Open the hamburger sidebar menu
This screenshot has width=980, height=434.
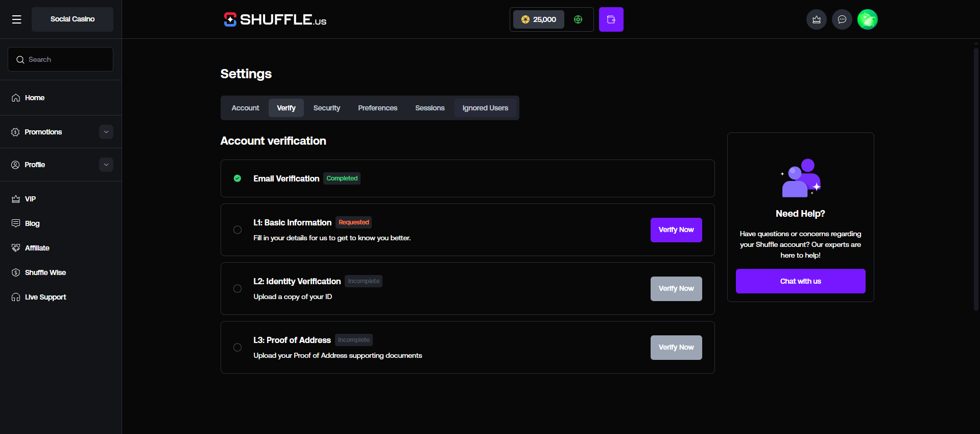pyautogui.click(x=17, y=19)
